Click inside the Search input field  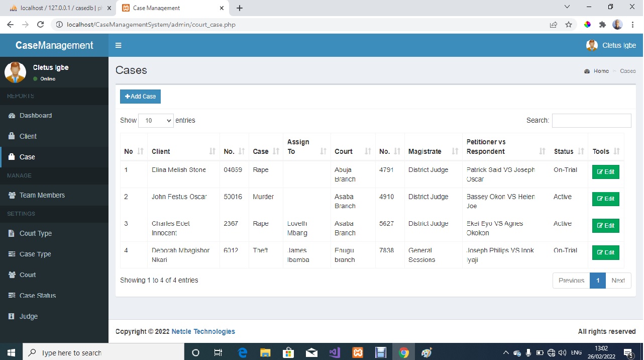(x=591, y=120)
